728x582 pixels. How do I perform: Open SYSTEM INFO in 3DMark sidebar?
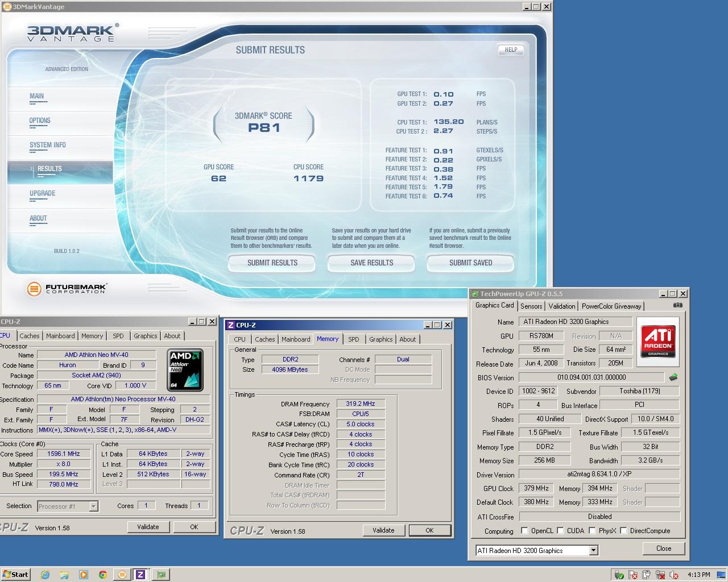pyautogui.click(x=48, y=145)
